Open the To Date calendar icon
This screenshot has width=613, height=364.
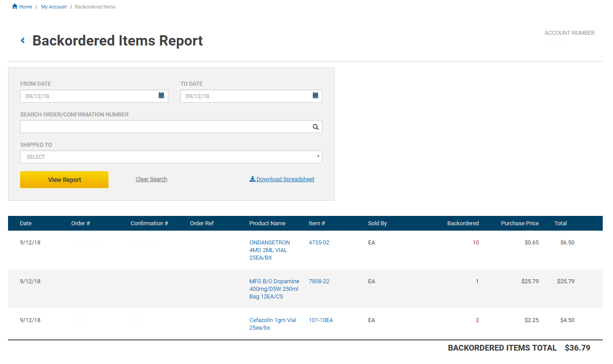click(x=315, y=95)
